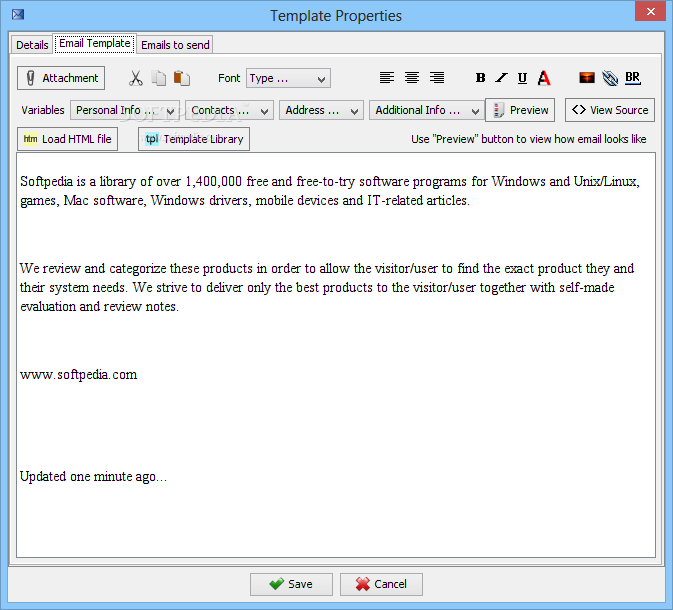Click Load HTML file button
This screenshot has width=673, height=610.
coord(67,139)
